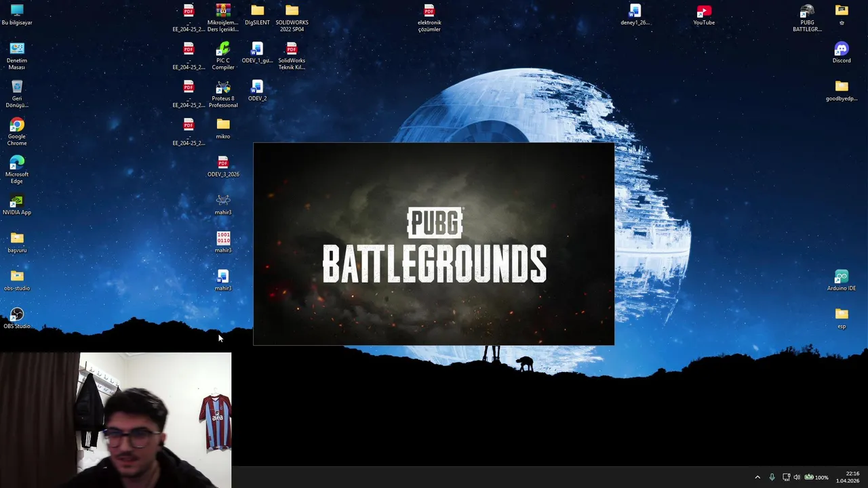Open the Mikroişlem Ders İçerikleri archive icon
This screenshot has width=868, height=488.
click(x=223, y=18)
